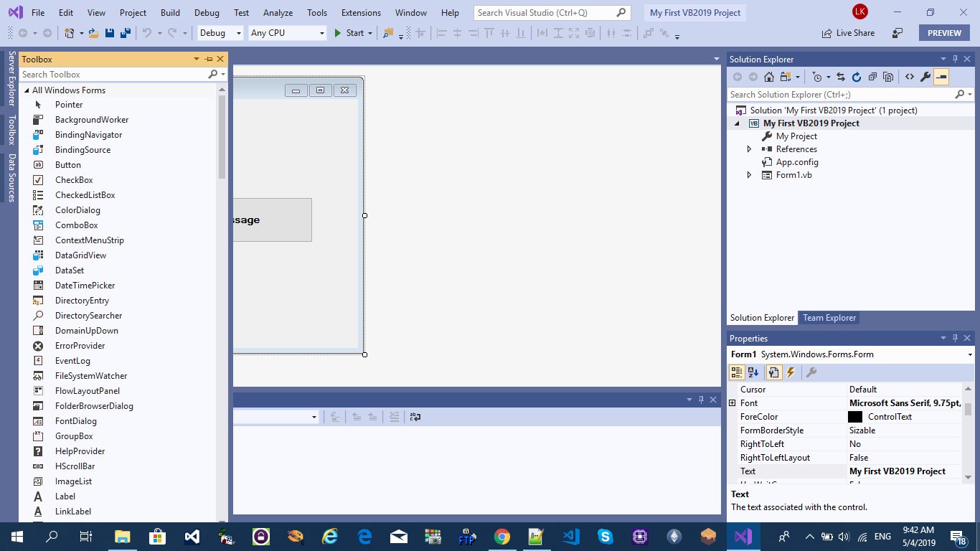Collapse the All Windows Forms group
Viewport: 980px width, 551px height.
tap(27, 90)
